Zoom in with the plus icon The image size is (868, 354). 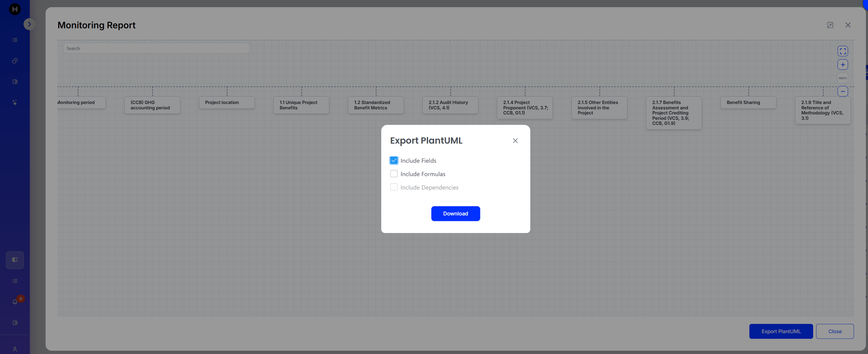pyautogui.click(x=843, y=64)
